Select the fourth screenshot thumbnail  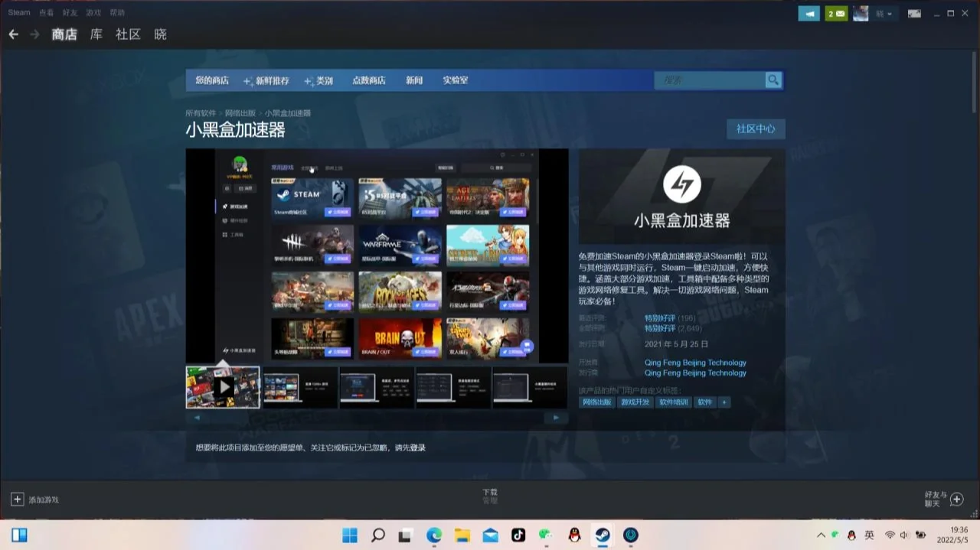[452, 387]
